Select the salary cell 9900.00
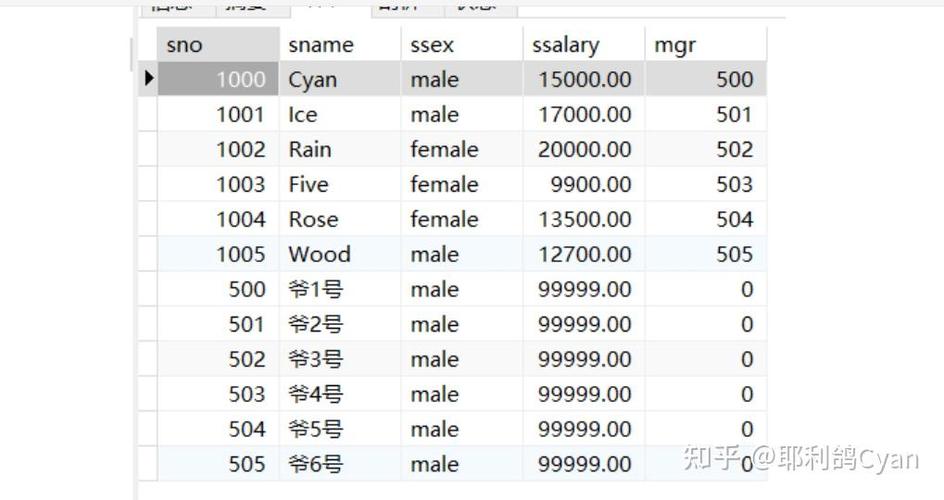This screenshot has width=944, height=500. 583,184
